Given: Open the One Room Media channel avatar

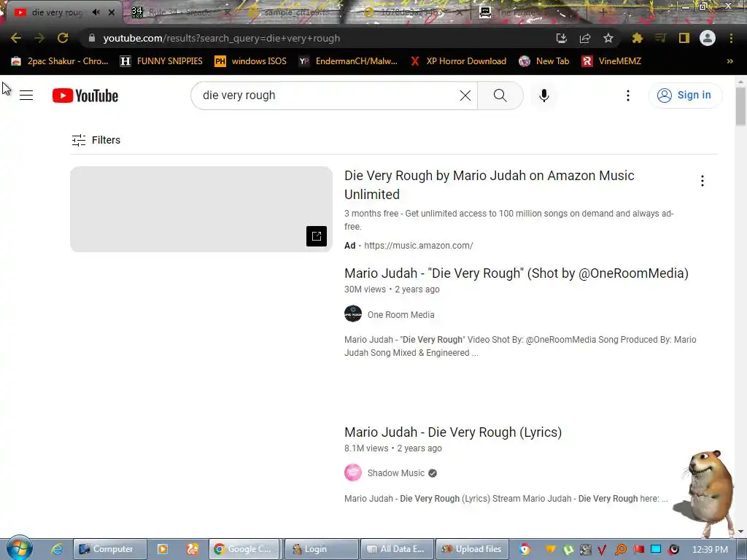Looking at the screenshot, I should coord(353,314).
